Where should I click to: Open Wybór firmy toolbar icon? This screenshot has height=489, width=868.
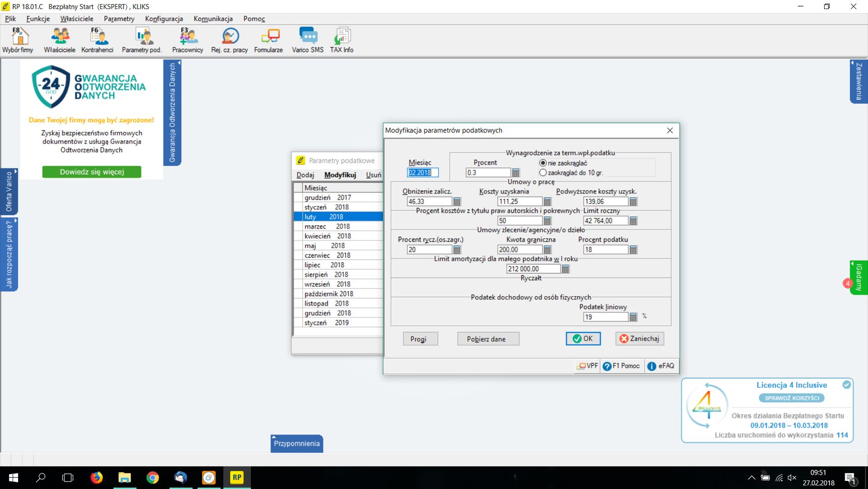point(18,40)
